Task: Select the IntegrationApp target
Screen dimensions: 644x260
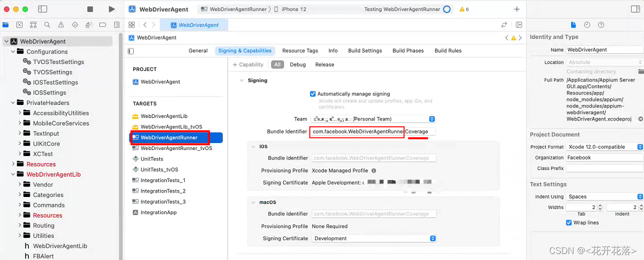Action: point(159,212)
